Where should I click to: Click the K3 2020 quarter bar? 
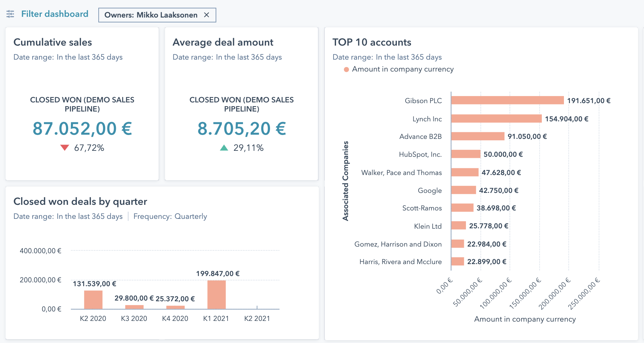(134, 307)
